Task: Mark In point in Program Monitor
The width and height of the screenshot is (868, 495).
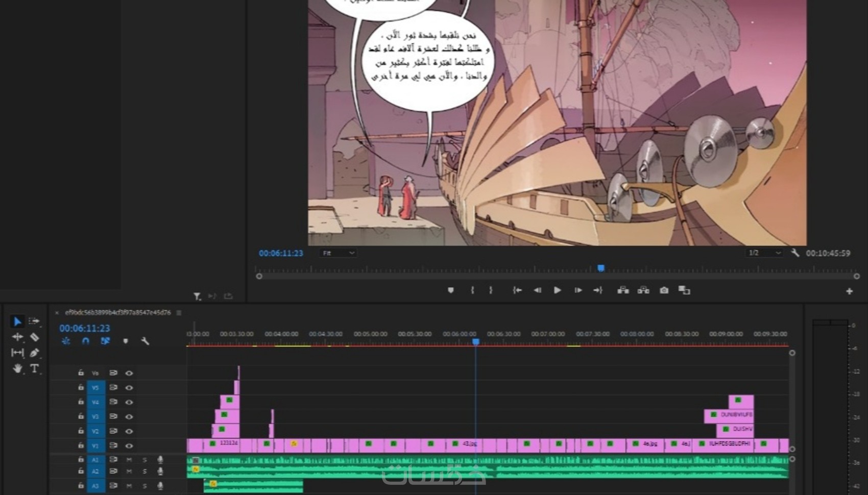Action: [x=472, y=290]
